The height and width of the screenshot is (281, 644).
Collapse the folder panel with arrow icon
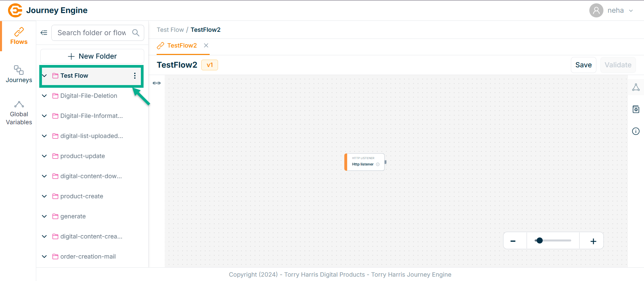44,33
